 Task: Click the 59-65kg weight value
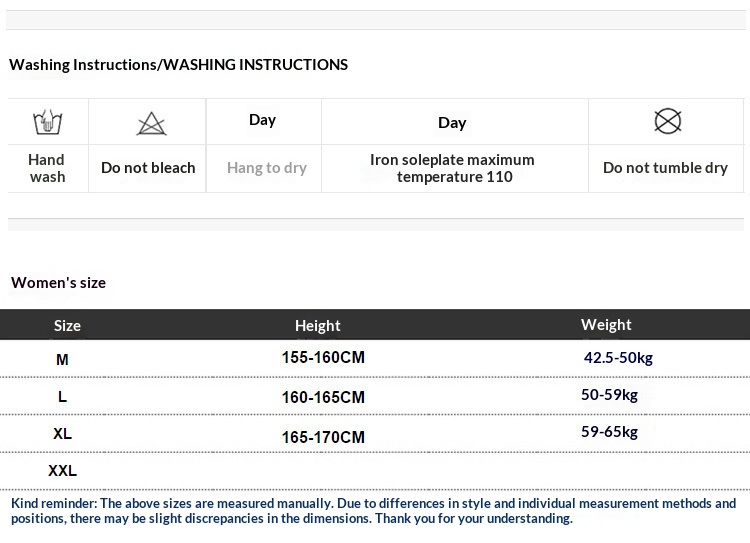(609, 432)
